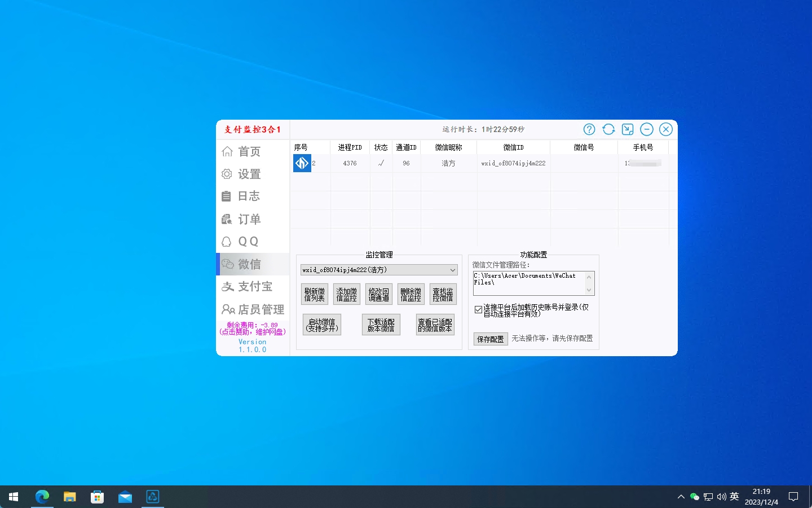Click 刷新微信列表 button

click(x=315, y=294)
